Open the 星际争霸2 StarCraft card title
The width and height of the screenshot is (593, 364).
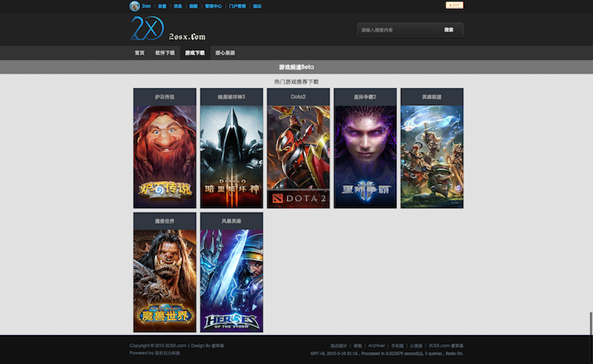[365, 97]
